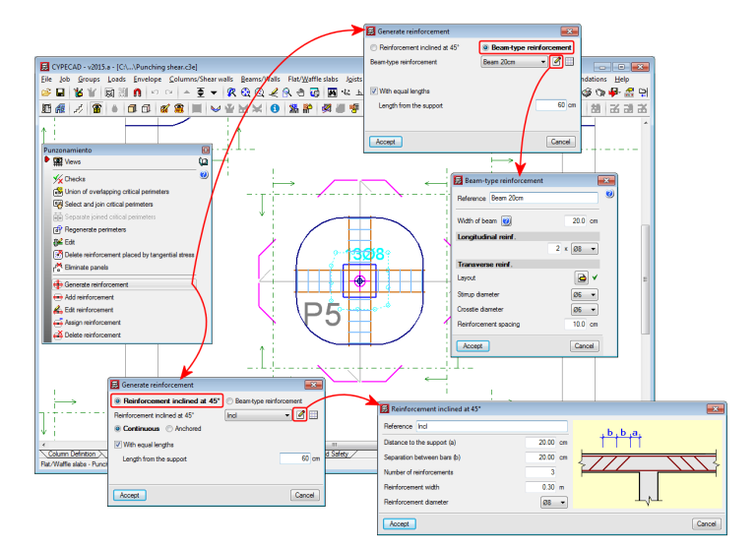The width and height of the screenshot is (756, 548).
Task: Click 'Edit reinforcement' in Punzonamiento panel
Action: pyautogui.click(x=89, y=310)
